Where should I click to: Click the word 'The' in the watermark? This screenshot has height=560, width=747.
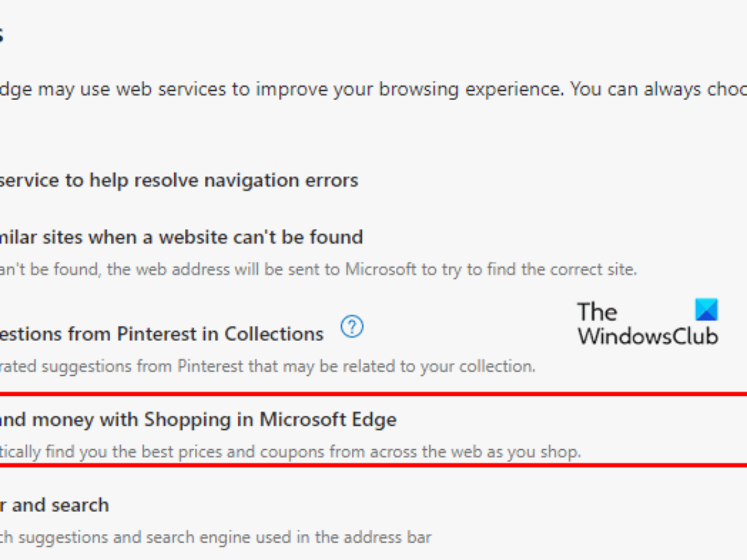coord(597,312)
